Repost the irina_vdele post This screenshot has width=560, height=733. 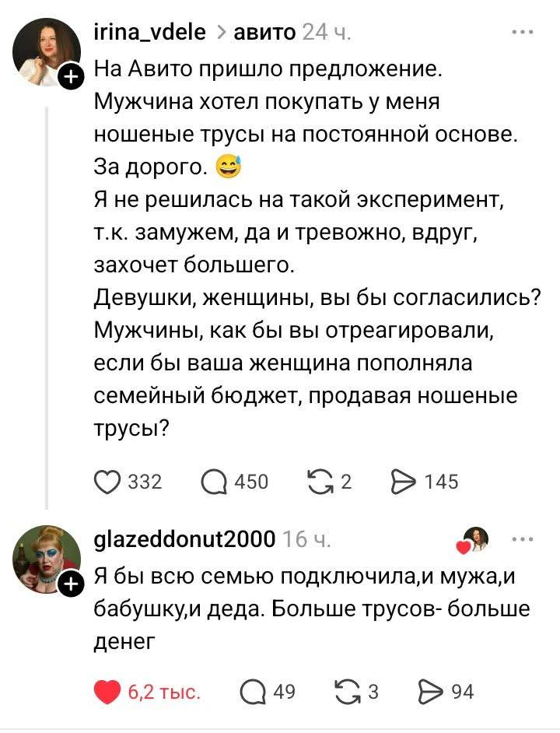coord(320,482)
